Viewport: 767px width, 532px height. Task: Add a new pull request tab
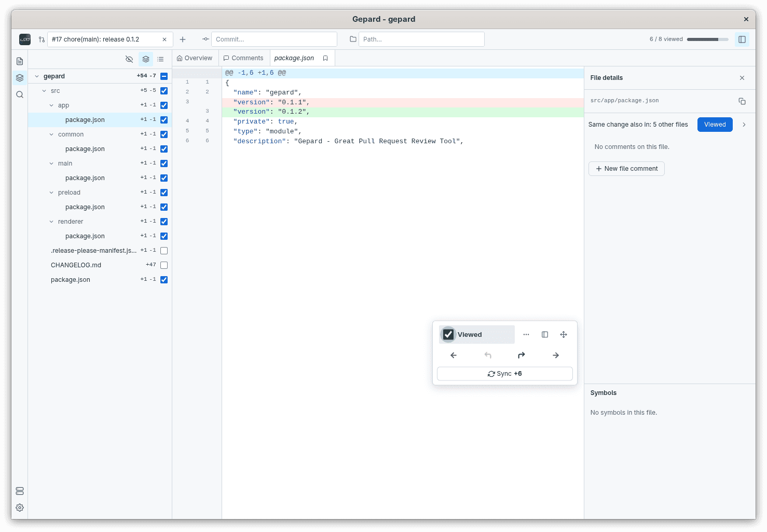coord(183,39)
